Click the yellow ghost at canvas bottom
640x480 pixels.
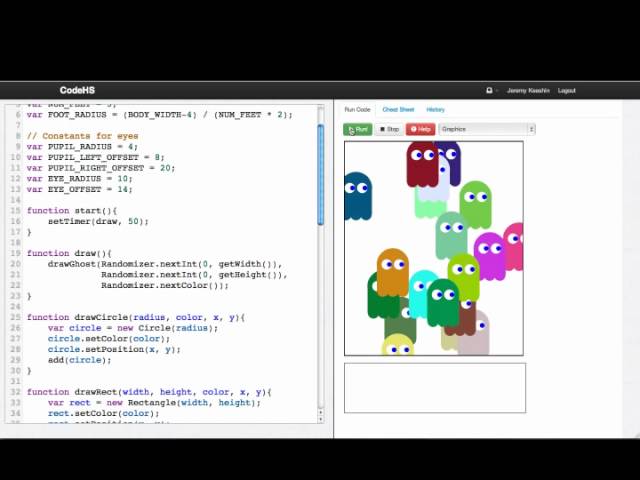click(398, 345)
